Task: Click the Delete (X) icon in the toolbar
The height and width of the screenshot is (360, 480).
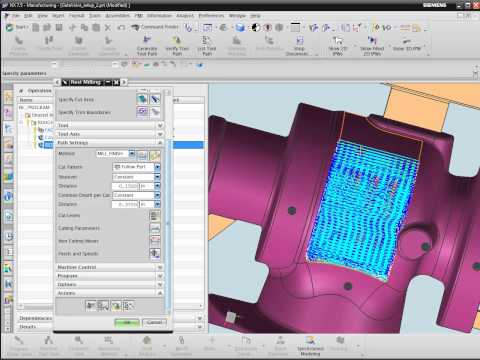Action: 108,27
